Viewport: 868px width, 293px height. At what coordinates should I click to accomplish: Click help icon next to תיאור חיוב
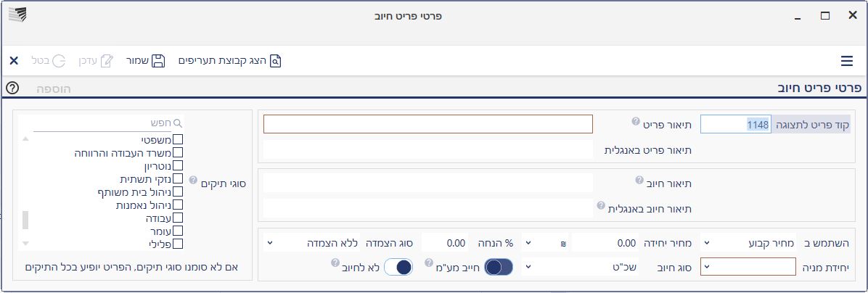coord(639,180)
